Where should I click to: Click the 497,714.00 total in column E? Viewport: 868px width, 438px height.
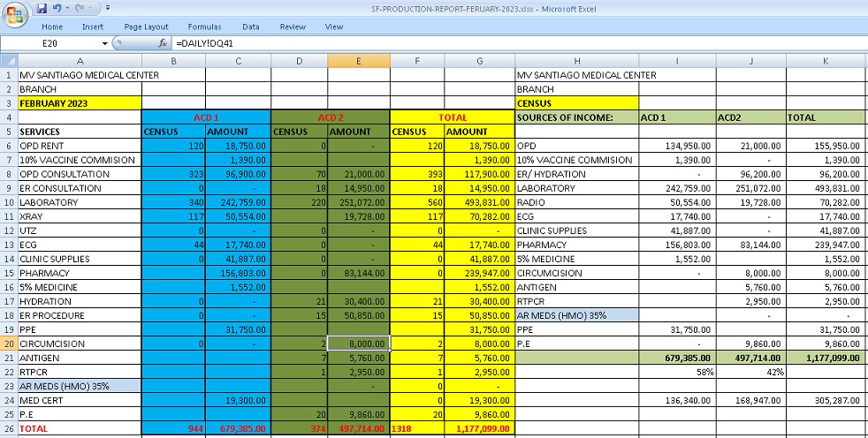[x=359, y=428]
